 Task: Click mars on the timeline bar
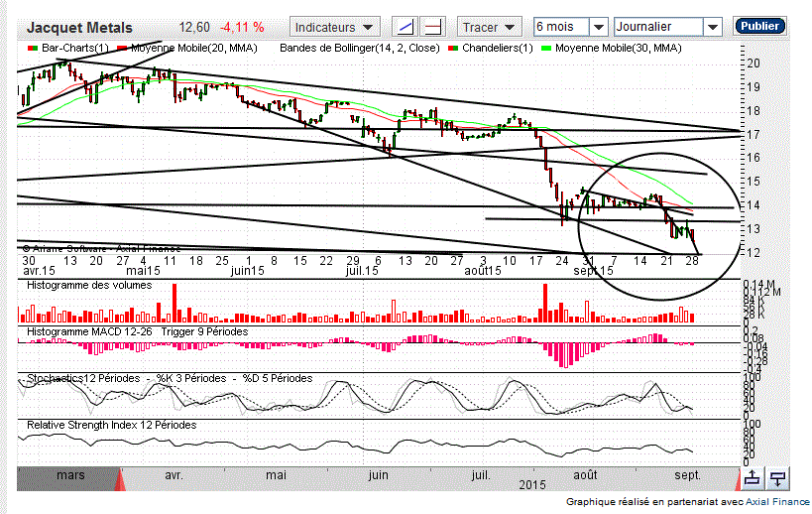coord(70,475)
